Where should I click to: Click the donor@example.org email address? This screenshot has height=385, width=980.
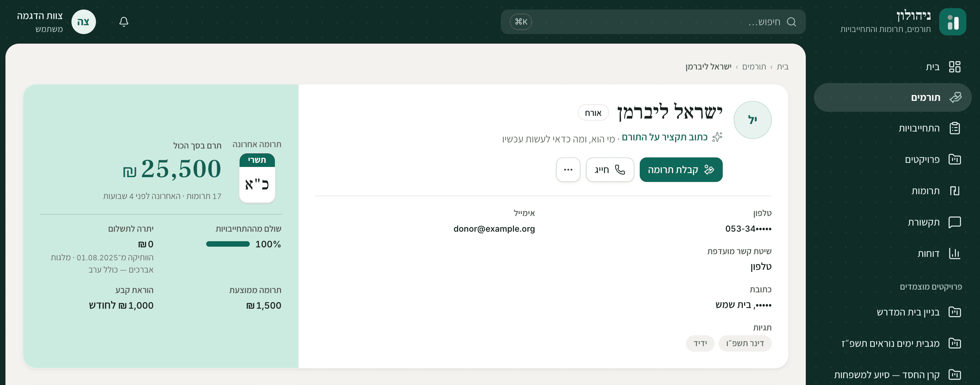click(x=494, y=229)
